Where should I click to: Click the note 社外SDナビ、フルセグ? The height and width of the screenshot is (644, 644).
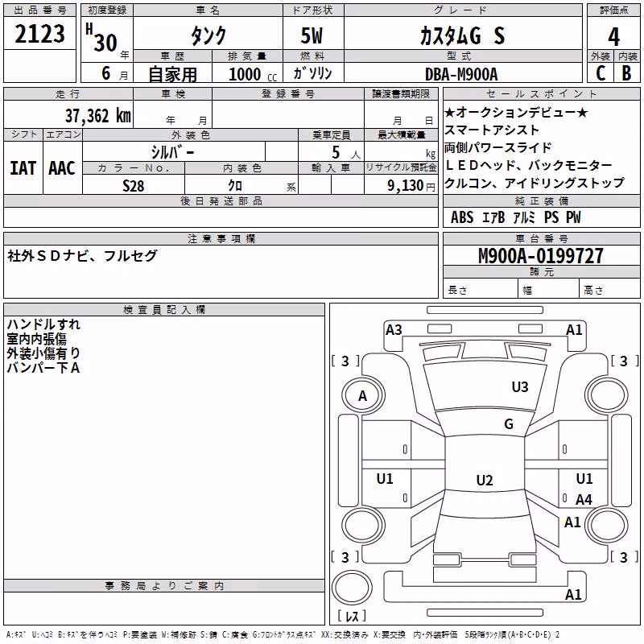pyautogui.click(x=82, y=256)
